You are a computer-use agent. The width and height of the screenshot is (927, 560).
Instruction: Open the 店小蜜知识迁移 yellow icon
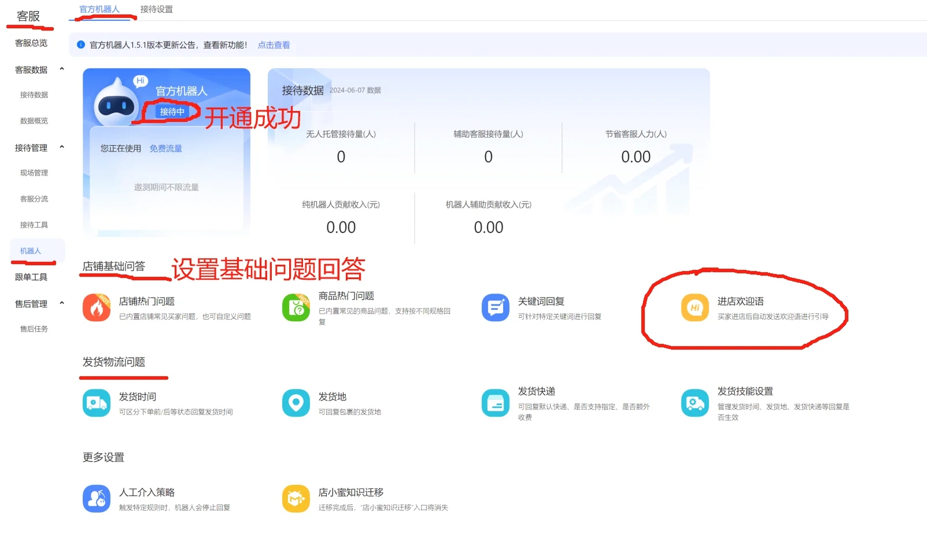[x=296, y=498]
